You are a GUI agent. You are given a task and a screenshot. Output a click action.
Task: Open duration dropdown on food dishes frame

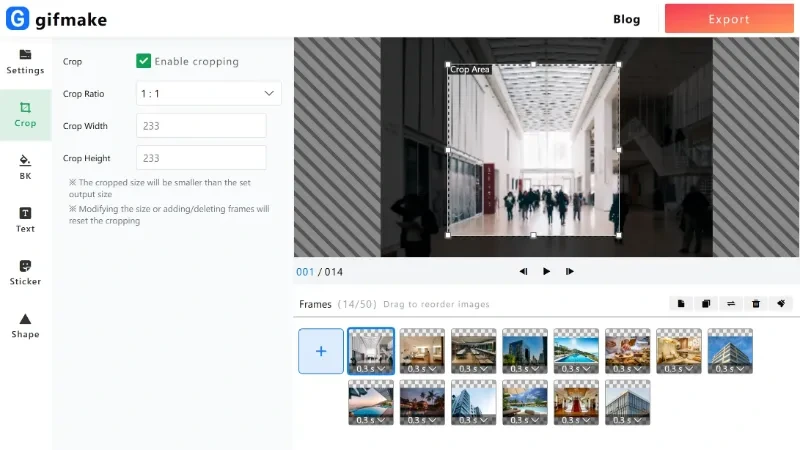point(628,368)
